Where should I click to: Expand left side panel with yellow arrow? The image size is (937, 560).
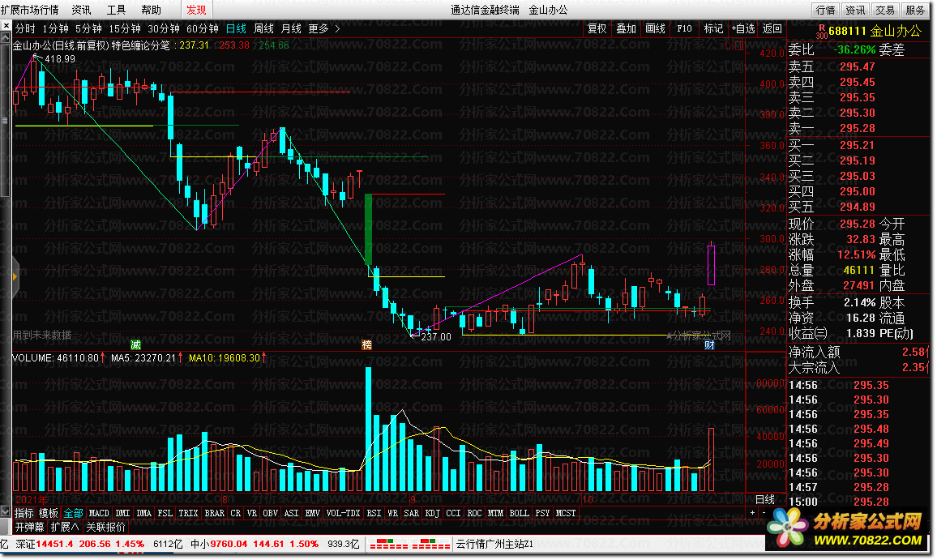(x=15, y=276)
